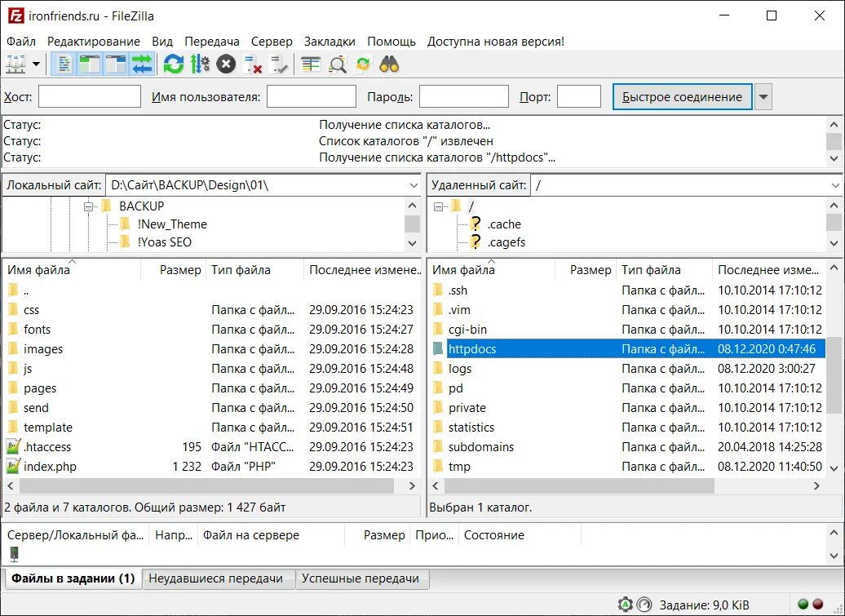Open the Site Manager icon
The image size is (845, 616).
pos(15,64)
